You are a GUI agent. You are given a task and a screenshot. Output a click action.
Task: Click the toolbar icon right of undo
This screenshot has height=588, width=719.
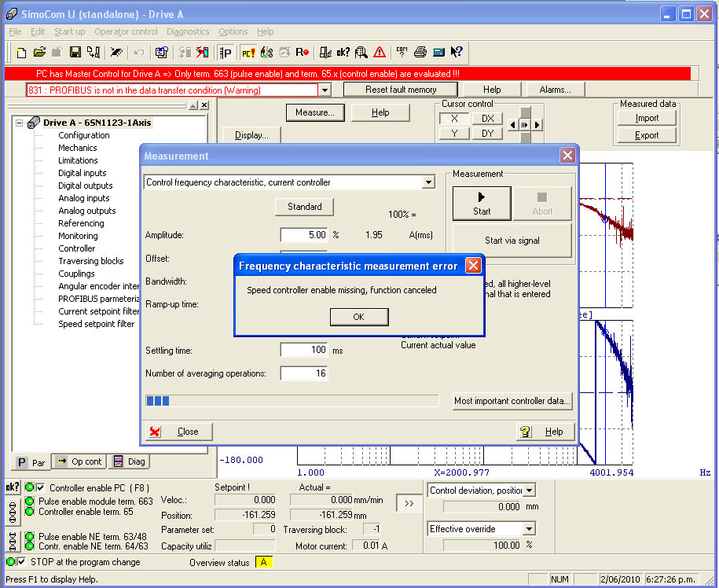tap(161, 53)
